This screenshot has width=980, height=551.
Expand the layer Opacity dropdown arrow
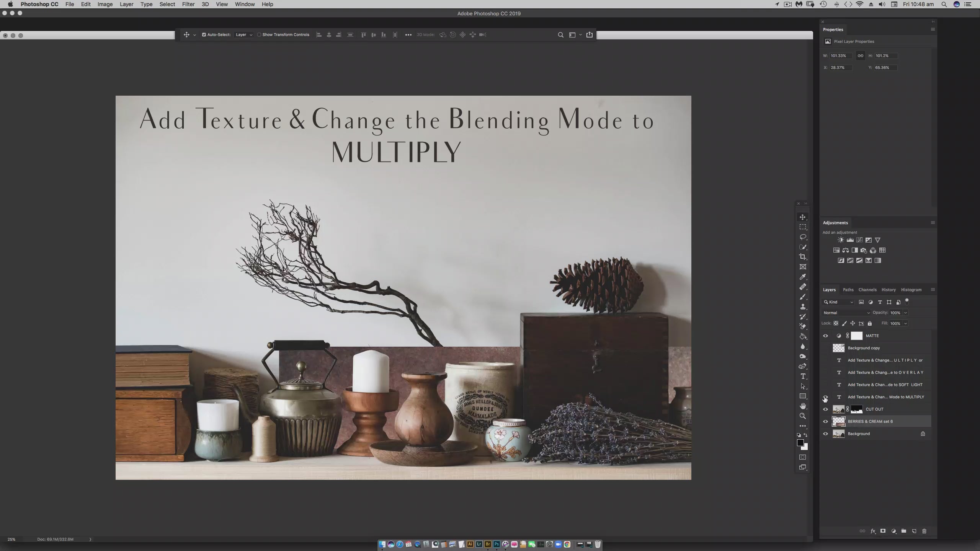pos(905,313)
